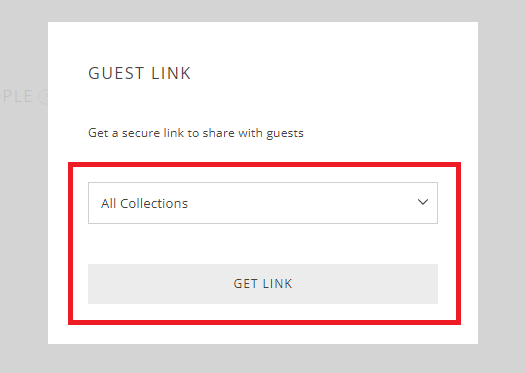Click the word 'guests' in the description
The image size is (525, 373).
285,134
